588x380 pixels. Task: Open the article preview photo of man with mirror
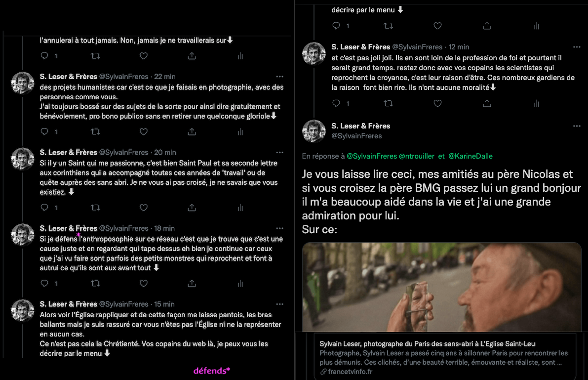pos(442,287)
